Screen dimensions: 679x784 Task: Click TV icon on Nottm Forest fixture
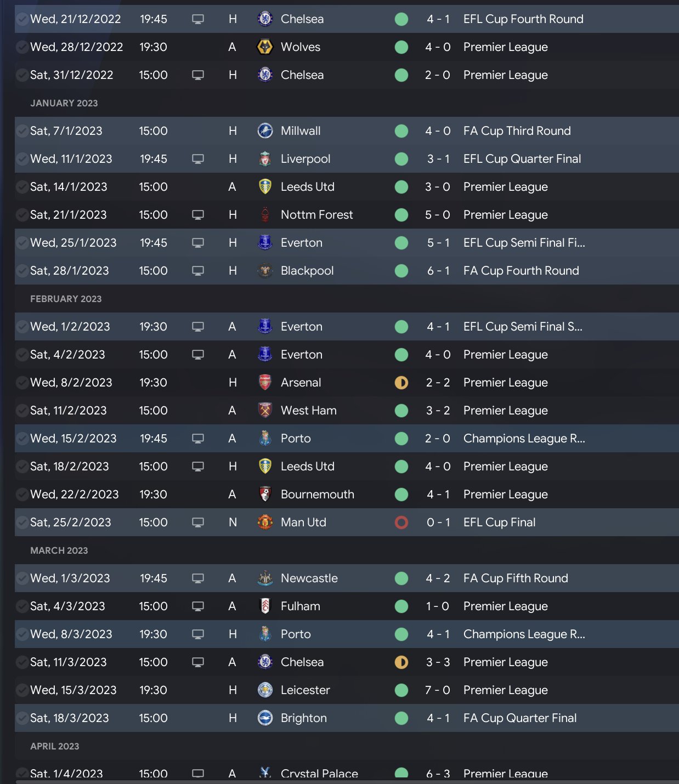pyautogui.click(x=198, y=215)
